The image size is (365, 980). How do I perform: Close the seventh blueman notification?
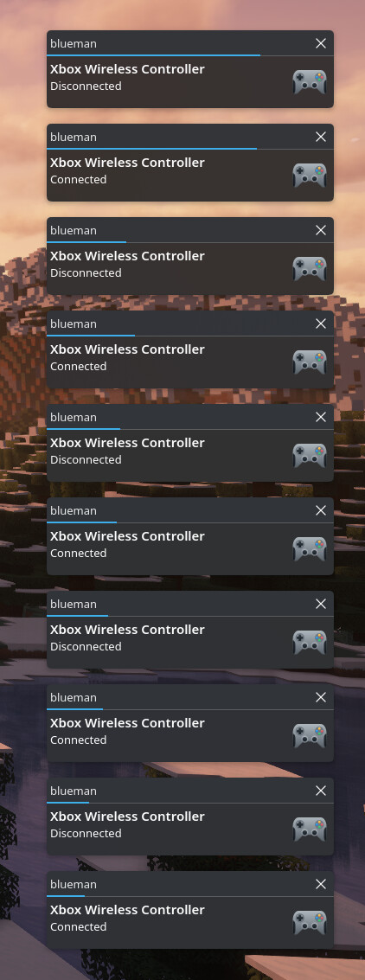pyautogui.click(x=321, y=604)
